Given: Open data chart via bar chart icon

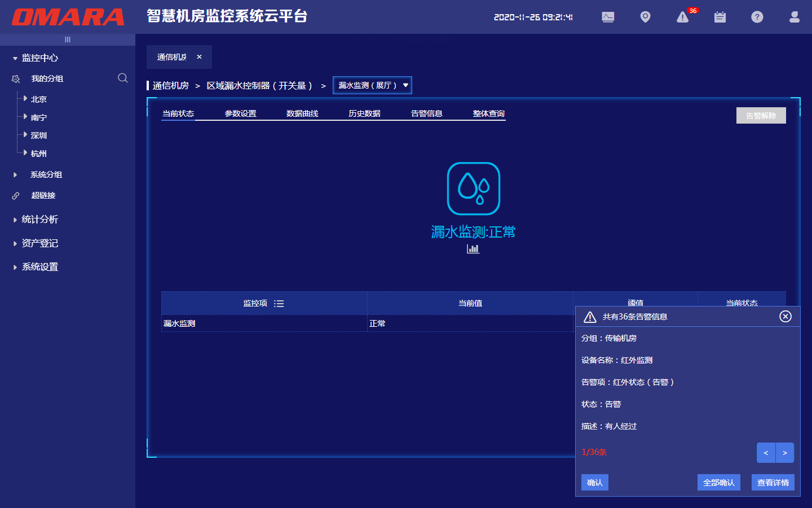Looking at the screenshot, I should tap(473, 248).
